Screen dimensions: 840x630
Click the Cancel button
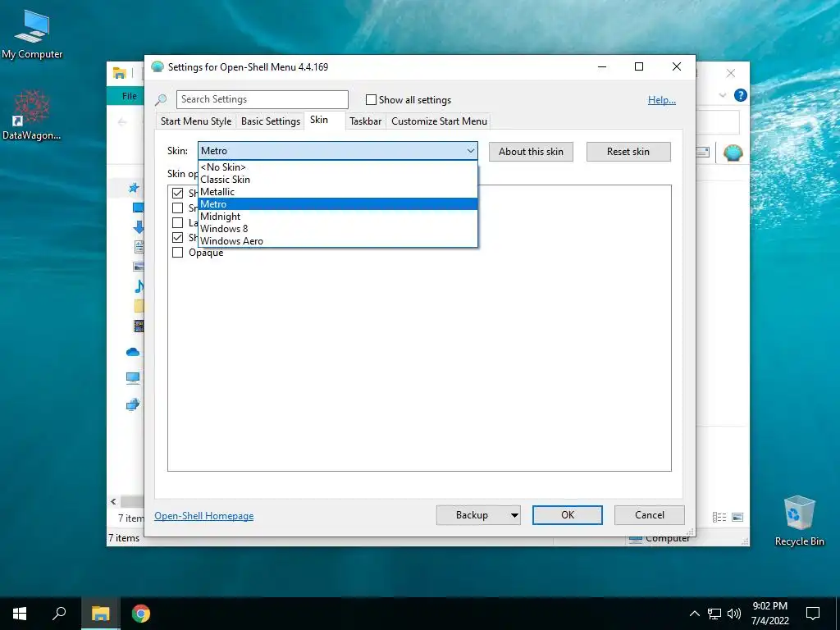click(650, 515)
